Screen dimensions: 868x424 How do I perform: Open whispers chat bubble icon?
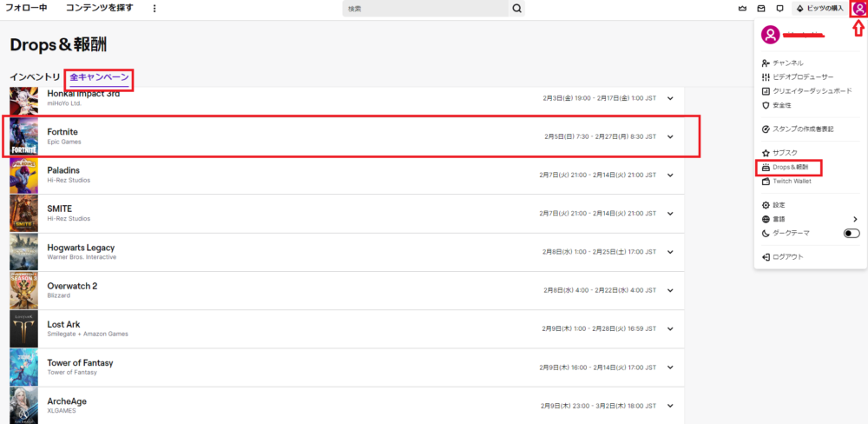(779, 9)
